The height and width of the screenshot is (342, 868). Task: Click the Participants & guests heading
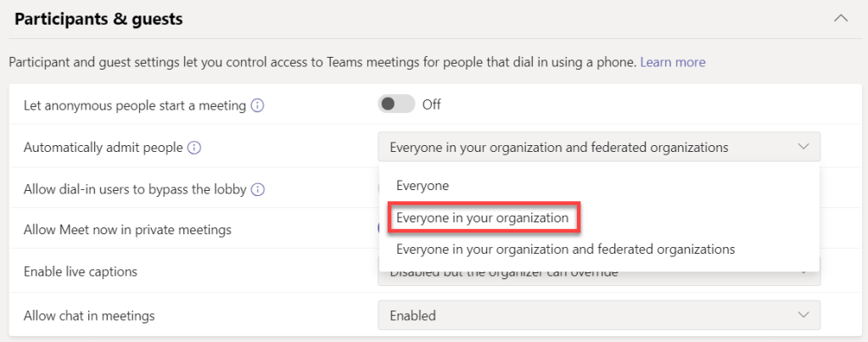click(98, 19)
